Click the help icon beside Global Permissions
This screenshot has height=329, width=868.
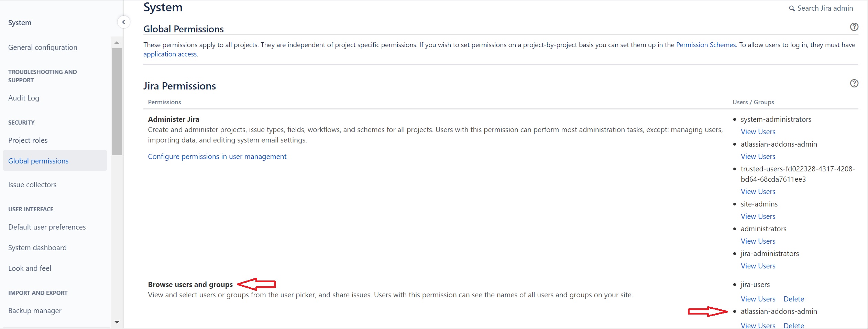click(x=855, y=27)
